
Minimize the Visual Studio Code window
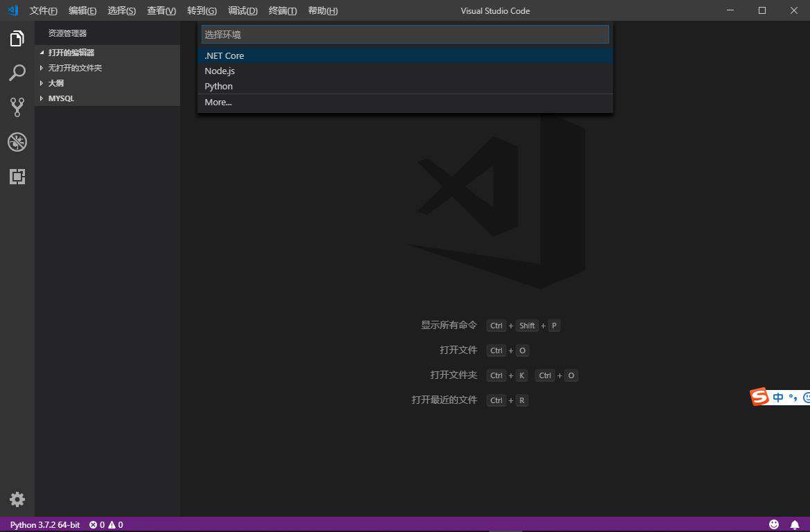coord(730,10)
